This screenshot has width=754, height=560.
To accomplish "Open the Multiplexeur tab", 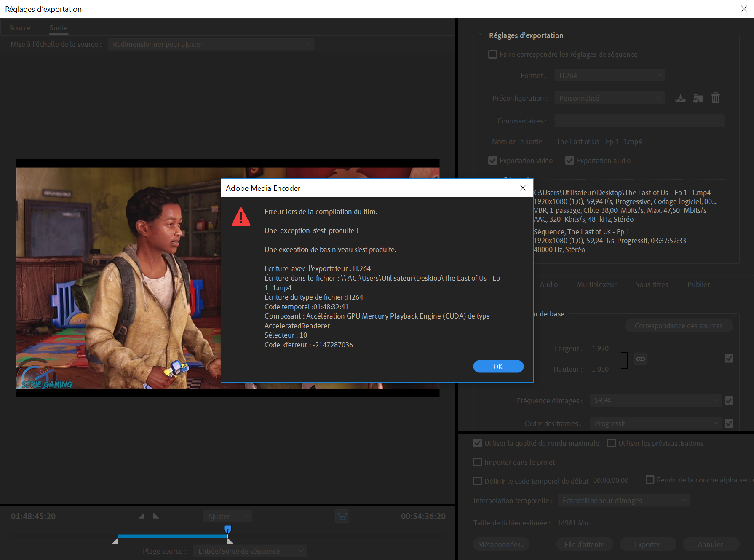I will point(596,284).
